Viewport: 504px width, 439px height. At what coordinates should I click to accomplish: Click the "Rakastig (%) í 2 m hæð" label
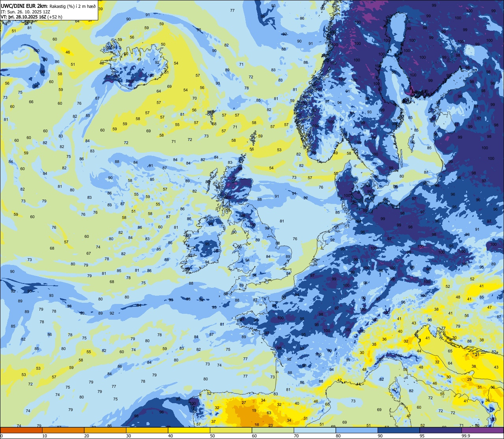coord(72,6)
